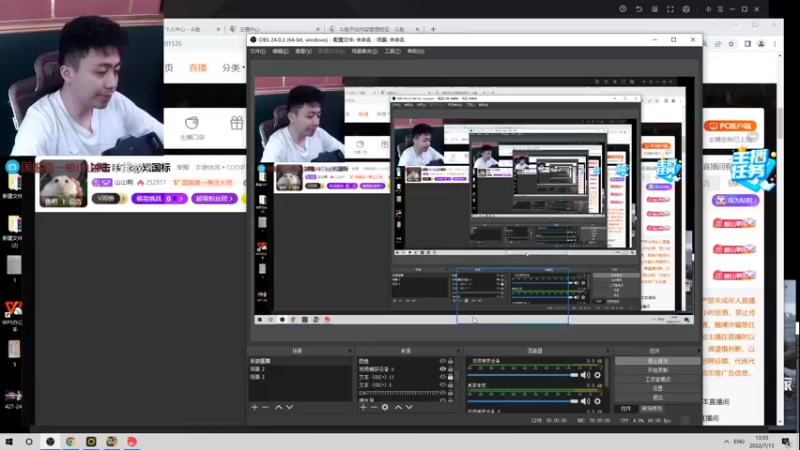Click the 停止推流 button in OBS Controls
Viewport: 800px width, 450px height.
[657, 361]
